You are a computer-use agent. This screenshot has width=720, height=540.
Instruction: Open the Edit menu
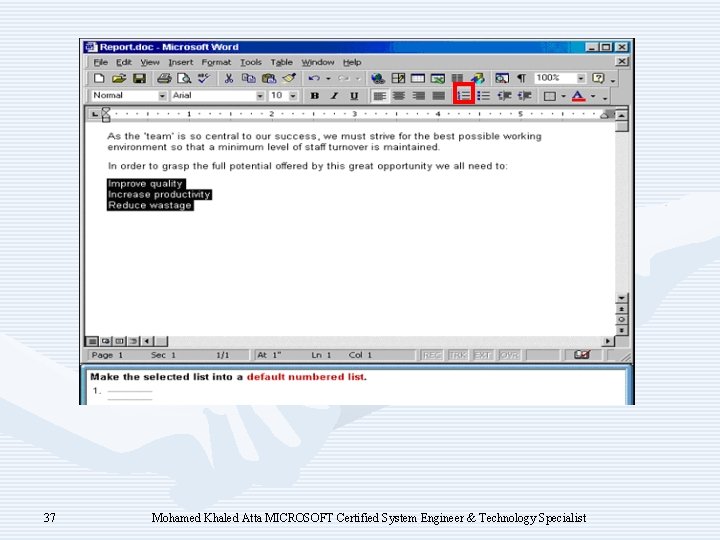click(124, 62)
